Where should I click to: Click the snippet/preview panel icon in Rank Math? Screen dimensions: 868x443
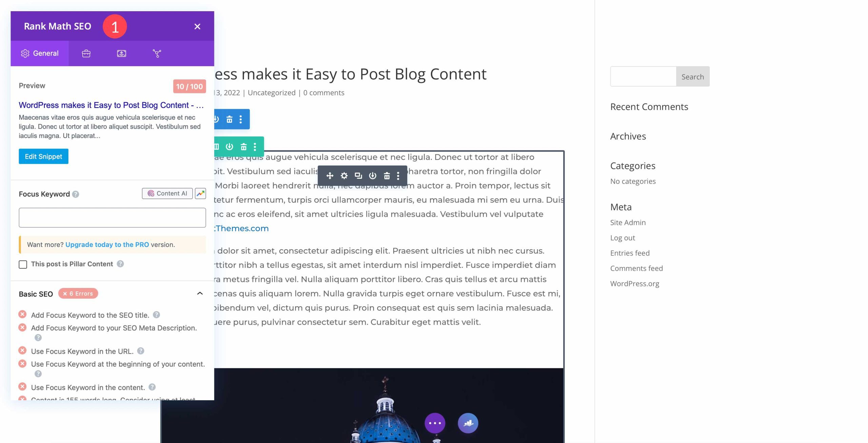(121, 53)
